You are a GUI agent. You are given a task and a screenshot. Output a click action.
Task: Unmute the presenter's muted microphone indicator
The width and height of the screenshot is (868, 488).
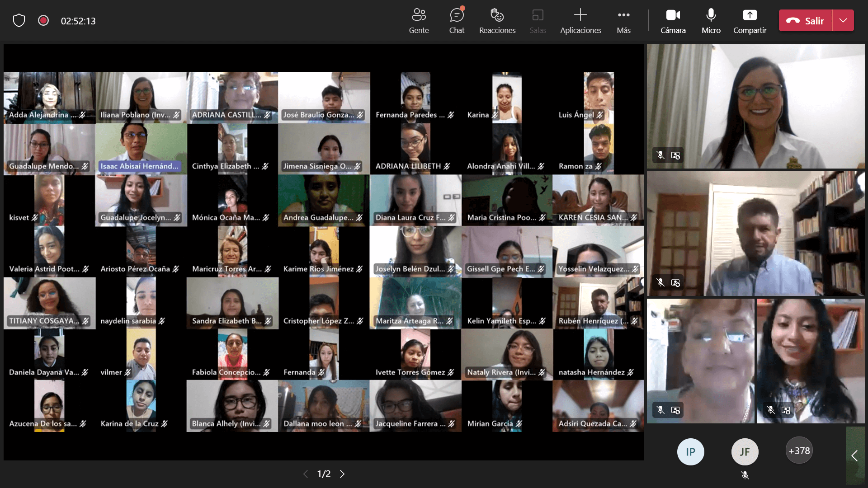[660, 155]
